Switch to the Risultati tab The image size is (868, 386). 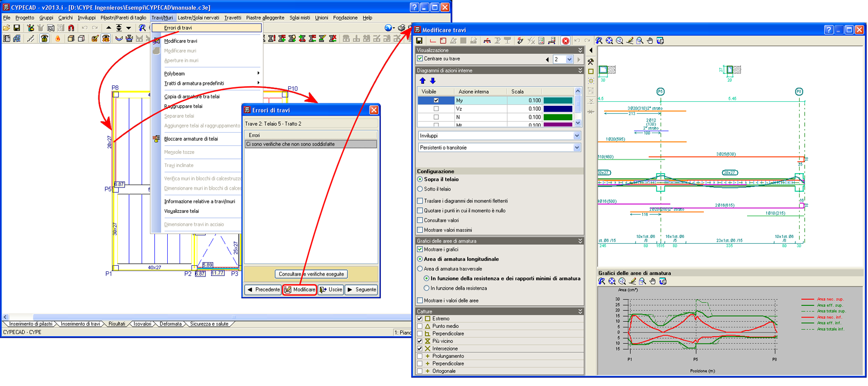[x=117, y=324]
